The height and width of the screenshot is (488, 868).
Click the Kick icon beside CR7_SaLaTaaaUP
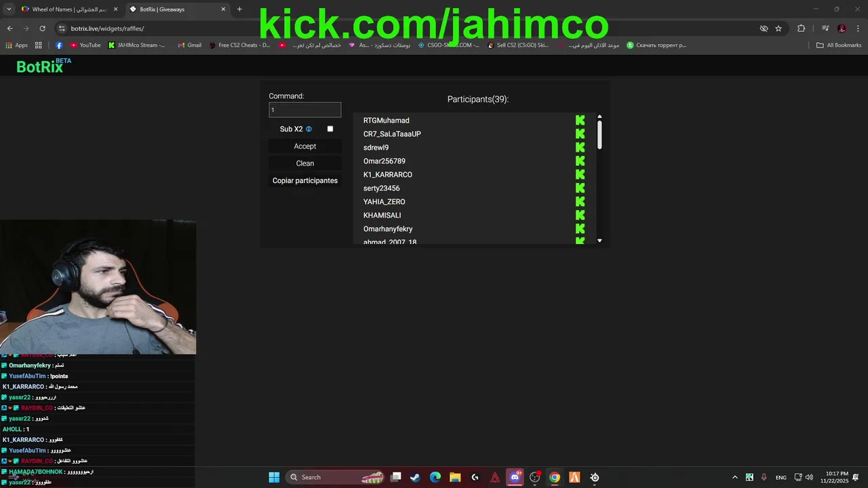(580, 134)
